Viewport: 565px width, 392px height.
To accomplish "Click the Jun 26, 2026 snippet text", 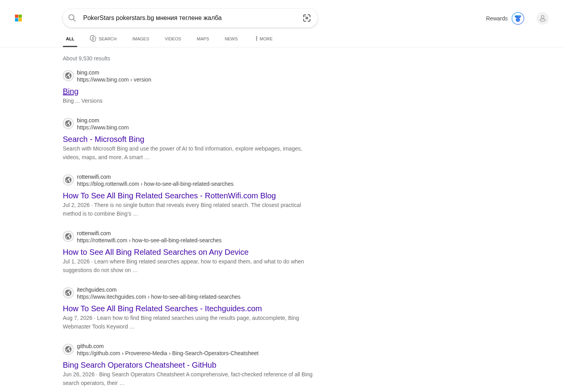I will click(188, 379).
